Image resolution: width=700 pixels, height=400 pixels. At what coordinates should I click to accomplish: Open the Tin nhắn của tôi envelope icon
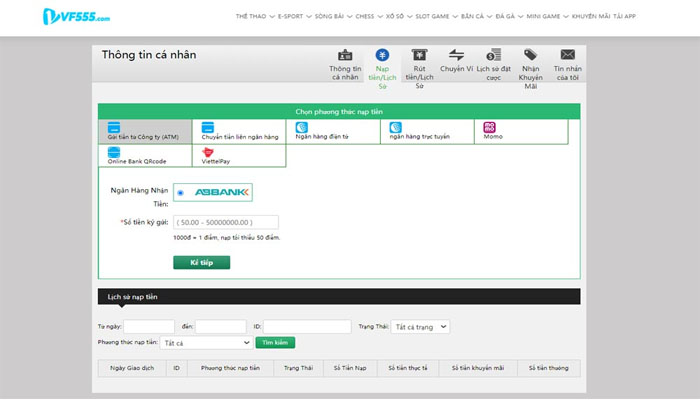coord(567,55)
